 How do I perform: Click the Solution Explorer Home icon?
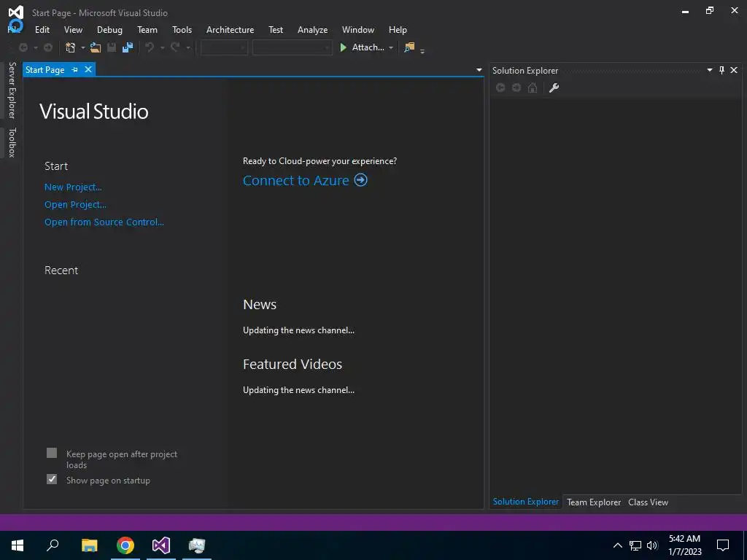tap(533, 87)
